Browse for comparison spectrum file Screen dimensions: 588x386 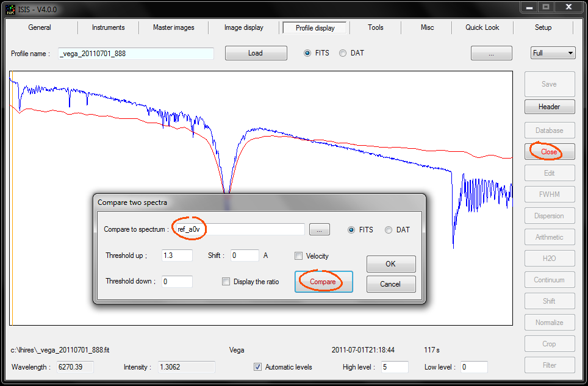(x=319, y=230)
